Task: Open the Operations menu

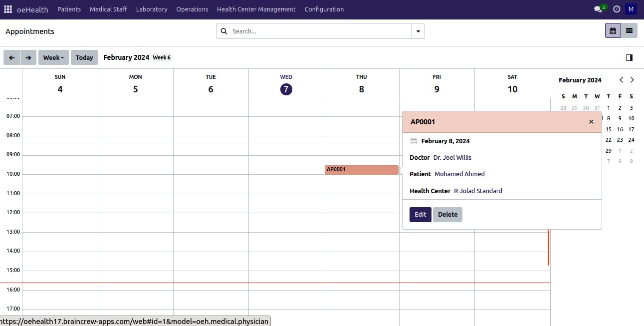Action: (192, 9)
